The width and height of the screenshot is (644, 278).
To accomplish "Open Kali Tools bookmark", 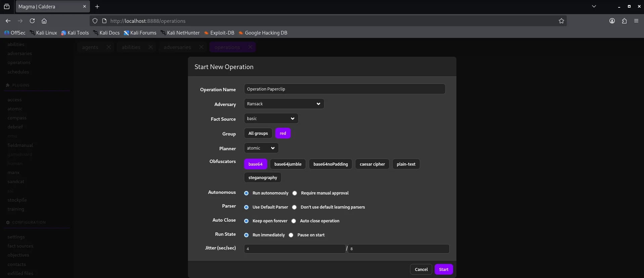I will pyautogui.click(x=75, y=33).
